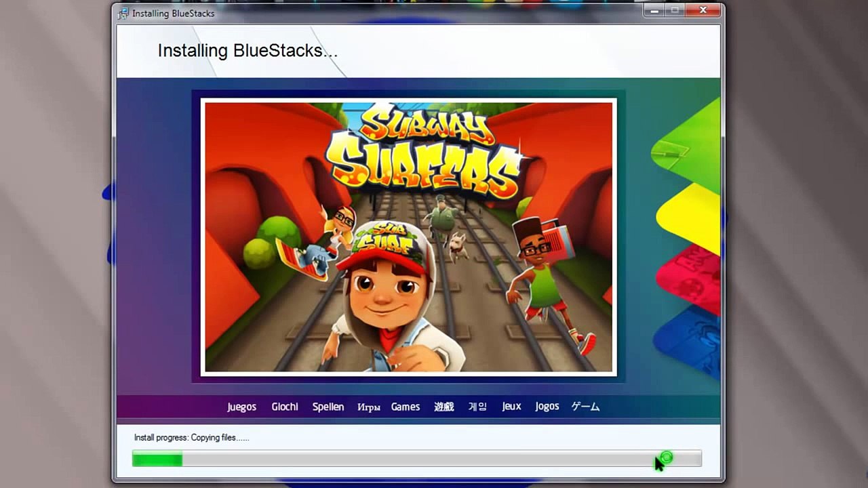Close the Installing BlueStacks window

coord(703,10)
